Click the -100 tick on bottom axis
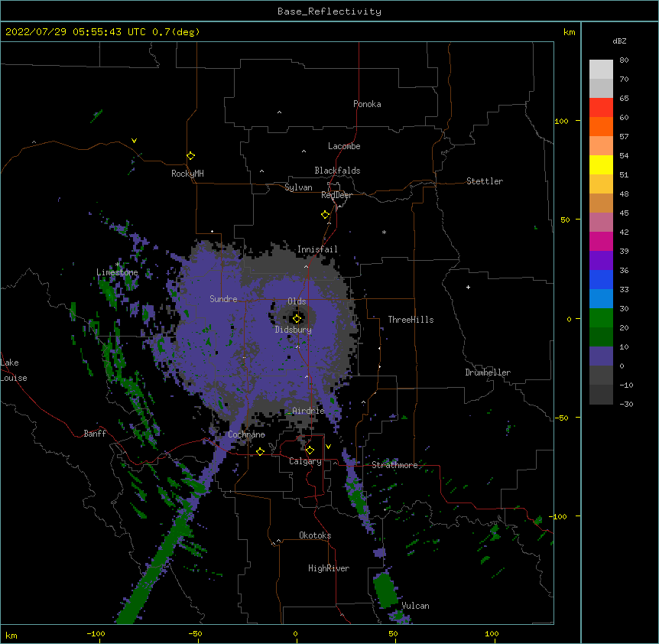This screenshot has width=659, height=644. (x=96, y=634)
